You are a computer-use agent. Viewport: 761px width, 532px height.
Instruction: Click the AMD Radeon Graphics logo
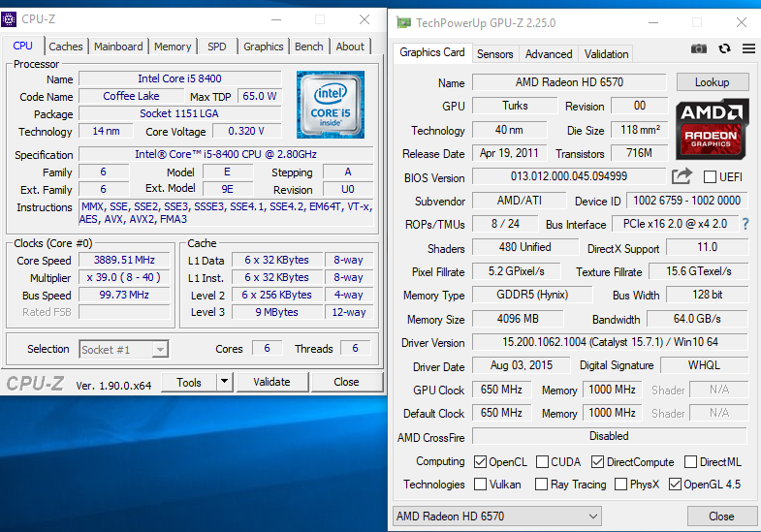[712, 130]
